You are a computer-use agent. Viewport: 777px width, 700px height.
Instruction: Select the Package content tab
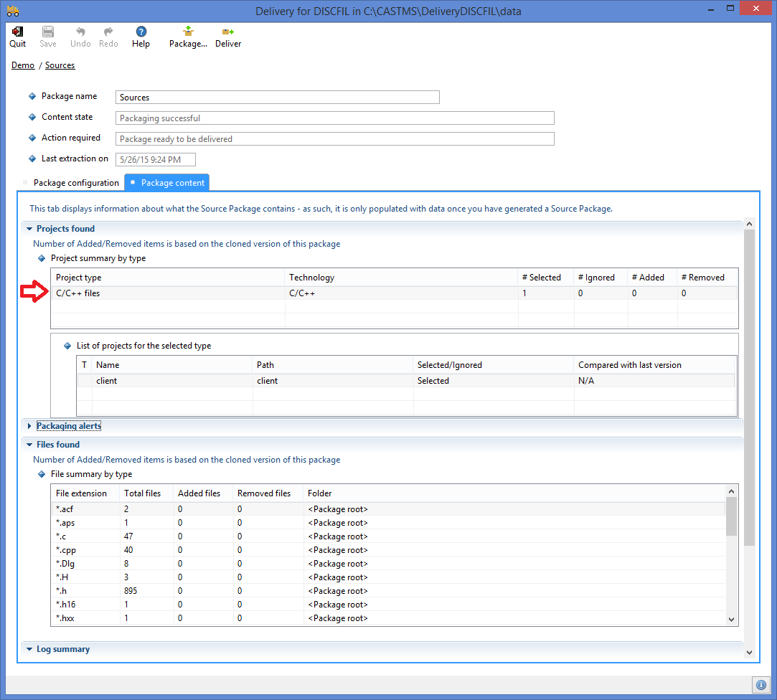(x=172, y=183)
